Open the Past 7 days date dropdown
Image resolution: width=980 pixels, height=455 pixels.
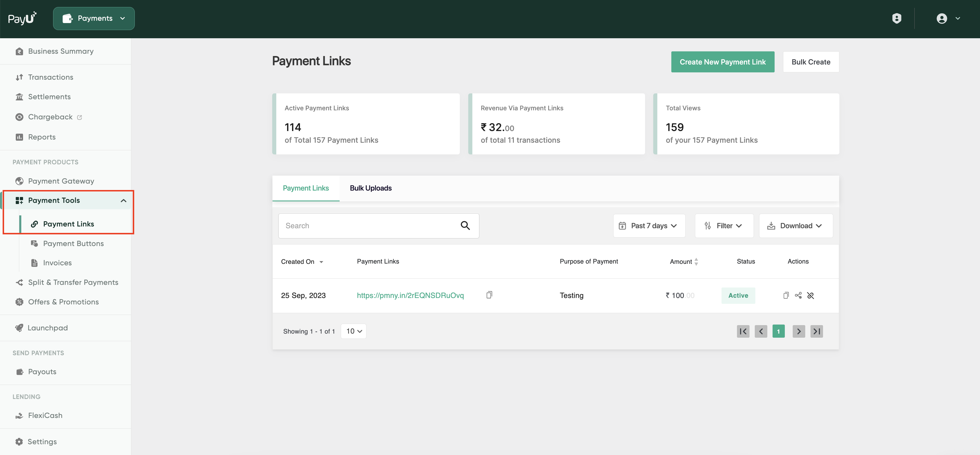(x=649, y=226)
